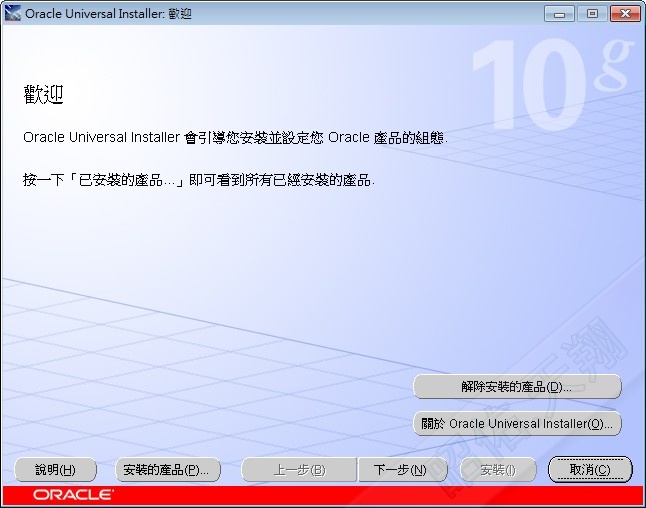Click the sentence starting Oracle Universal Installer 會引導

[235, 137]
